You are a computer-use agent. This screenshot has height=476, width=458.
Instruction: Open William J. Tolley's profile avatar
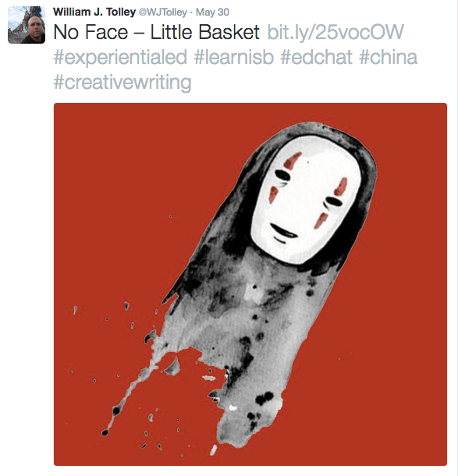[27, 25]
